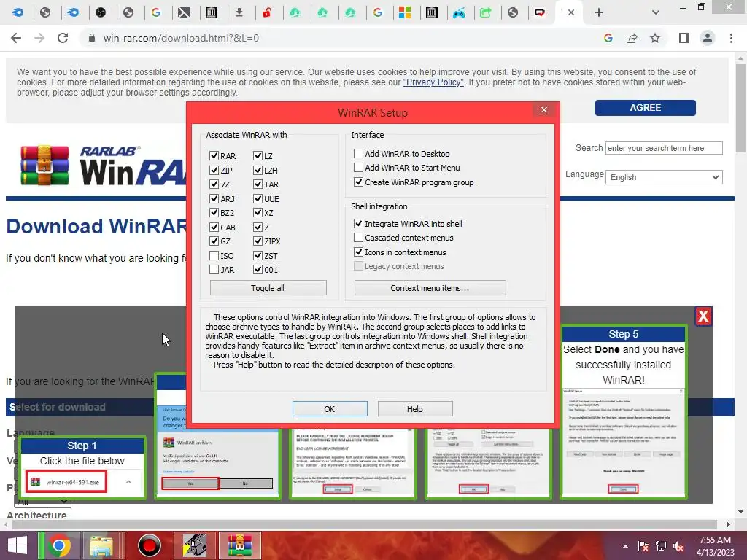This screenshot has width=747, height=560.
Task: Click the Google icon in the address bar
Action: point(608,38)
